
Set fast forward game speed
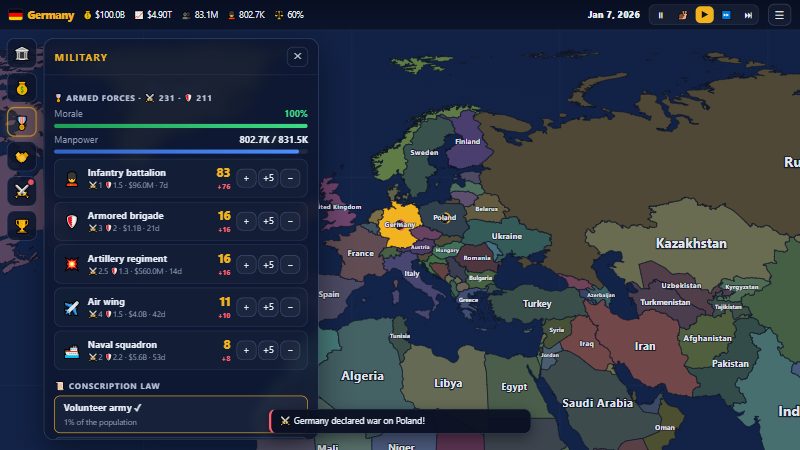tap(727, 15)
